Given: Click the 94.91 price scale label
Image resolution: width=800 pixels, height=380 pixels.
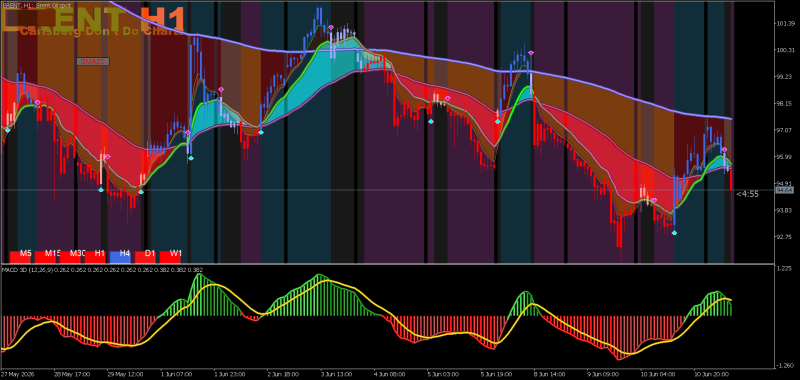Looking at the screenshot, I should click(x=783, y=184).
